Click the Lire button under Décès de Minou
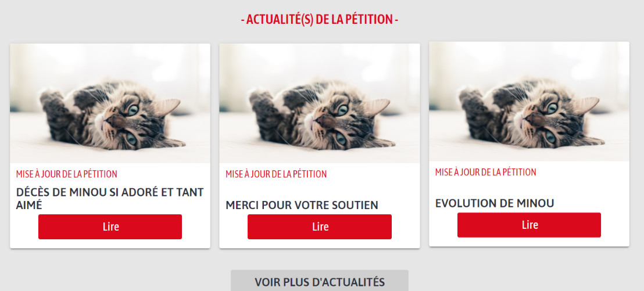 point(110,227)
